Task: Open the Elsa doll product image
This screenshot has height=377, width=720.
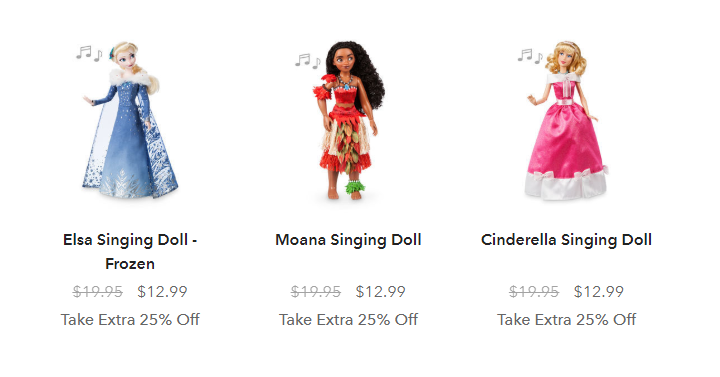Action: (130, 120)
